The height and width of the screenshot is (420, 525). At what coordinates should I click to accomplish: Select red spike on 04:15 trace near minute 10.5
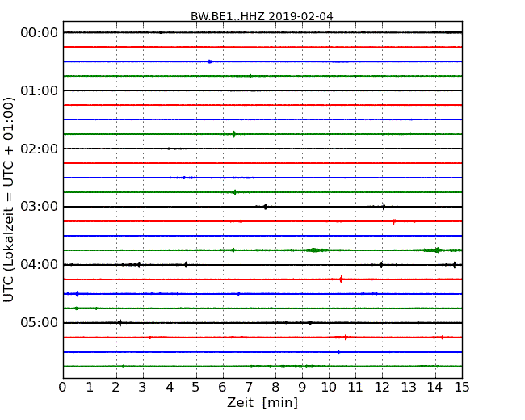341,279
